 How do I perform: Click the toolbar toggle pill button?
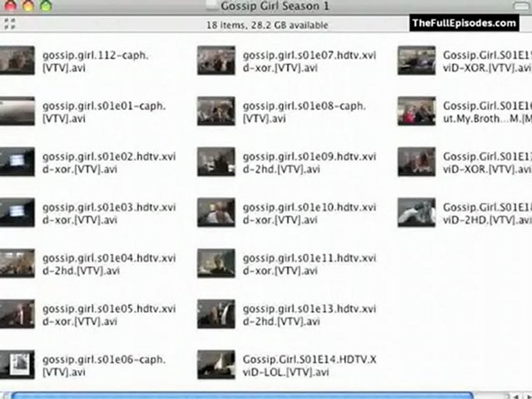pos(521,6)
